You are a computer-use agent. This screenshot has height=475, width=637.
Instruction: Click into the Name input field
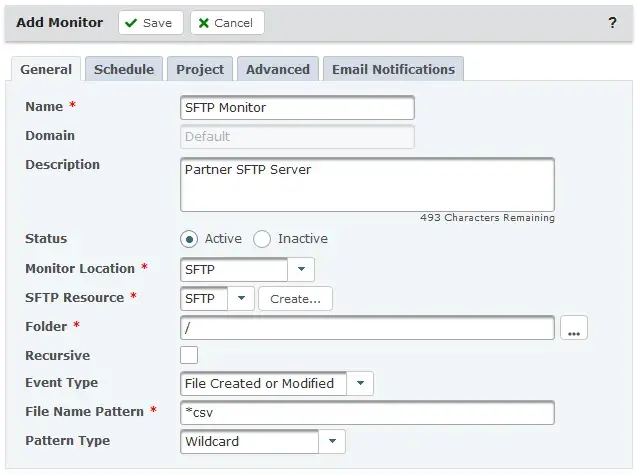point(297,107)
